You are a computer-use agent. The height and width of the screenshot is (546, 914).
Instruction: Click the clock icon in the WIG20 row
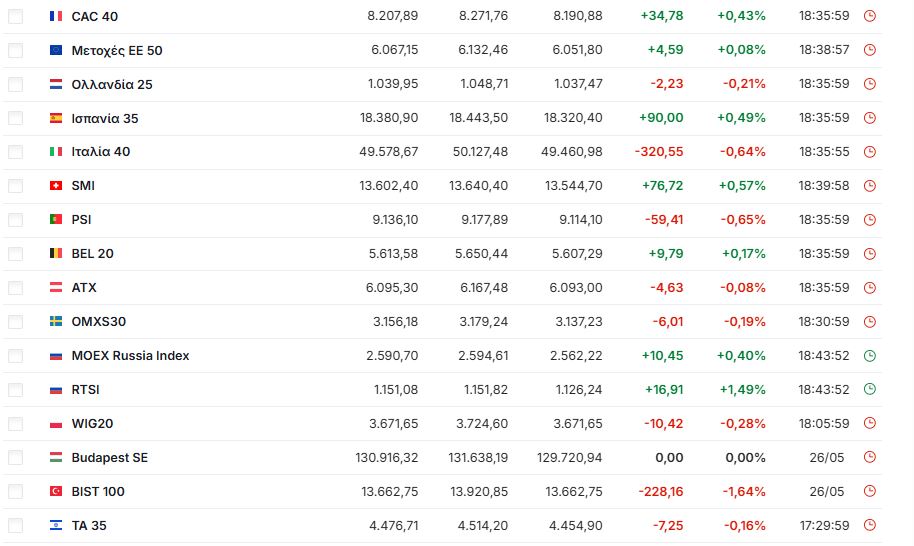tap(869, 424)
